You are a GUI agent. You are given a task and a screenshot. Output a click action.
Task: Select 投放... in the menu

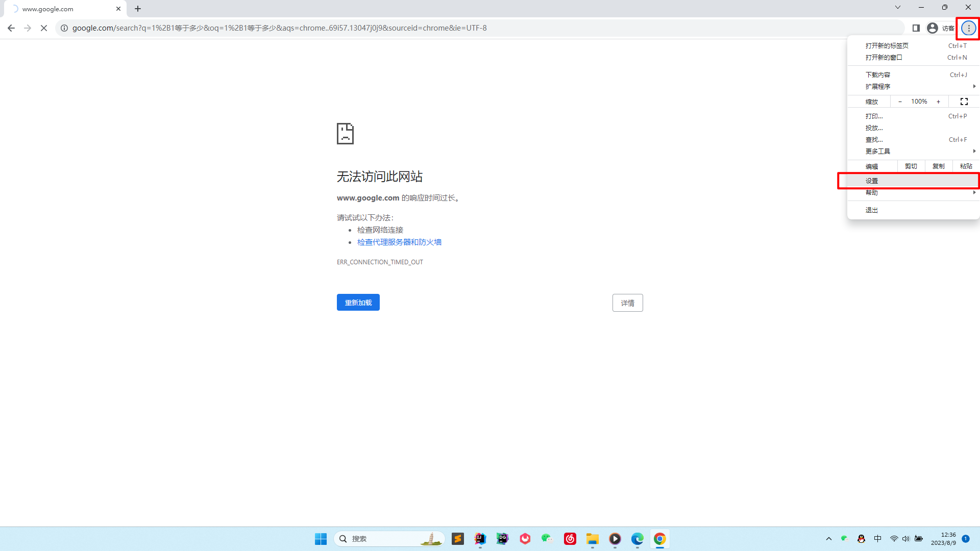point(914,128)
